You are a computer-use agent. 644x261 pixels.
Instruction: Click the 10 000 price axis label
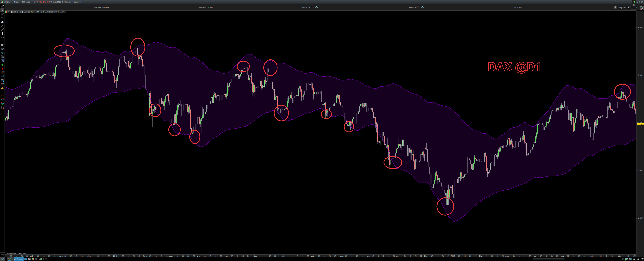click(x=640, y=218)
